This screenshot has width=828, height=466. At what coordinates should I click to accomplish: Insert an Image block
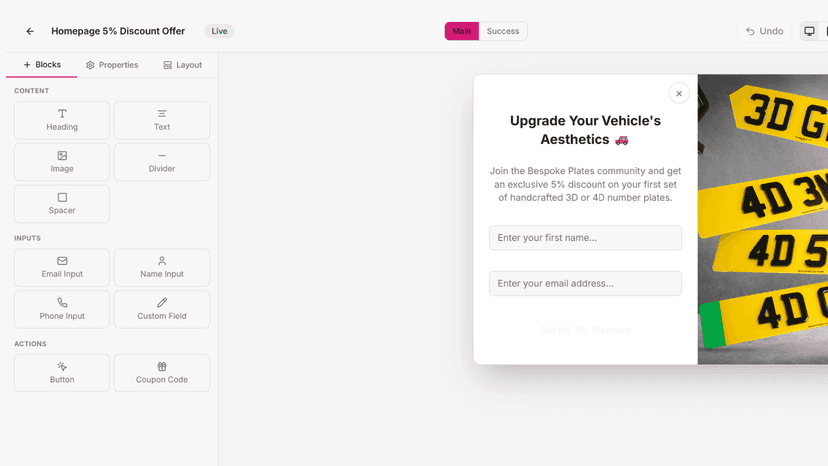(62, 162)
